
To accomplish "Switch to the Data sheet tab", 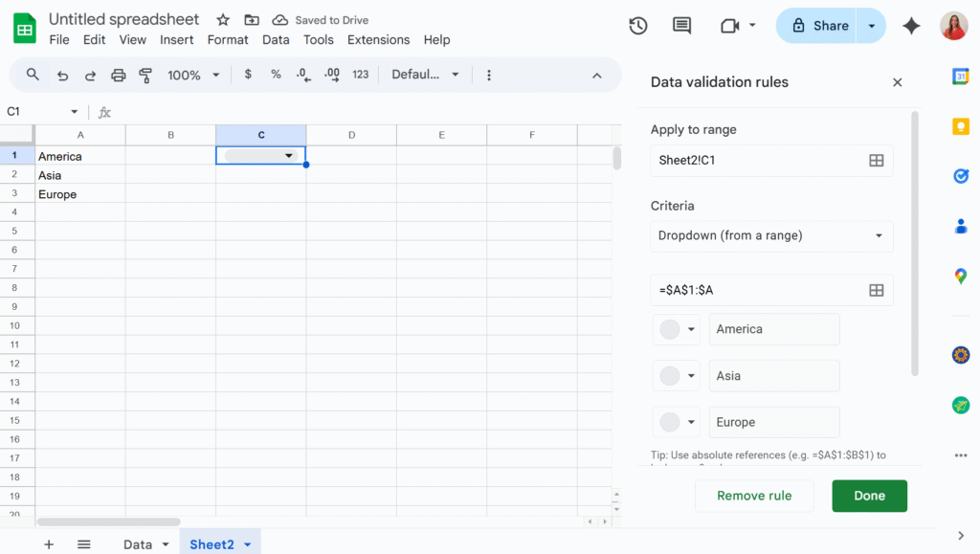I will click(x=138, y=544).
